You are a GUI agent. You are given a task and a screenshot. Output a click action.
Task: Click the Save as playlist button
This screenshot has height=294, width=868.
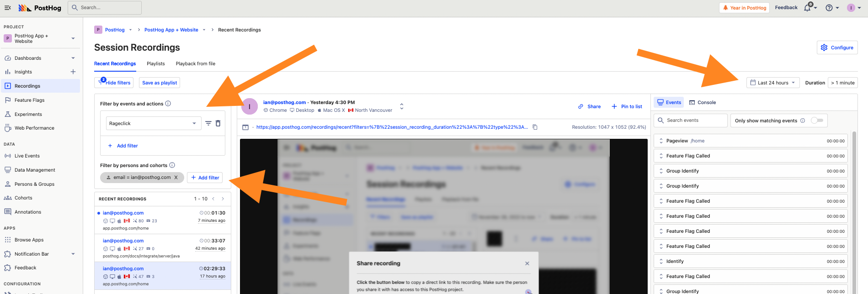pos(160,83)
